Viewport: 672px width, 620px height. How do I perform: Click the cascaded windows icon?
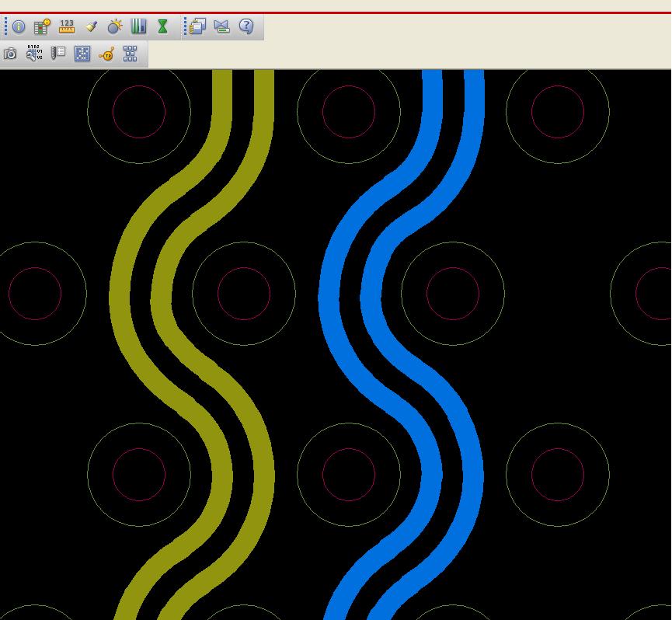coord(198,27)
